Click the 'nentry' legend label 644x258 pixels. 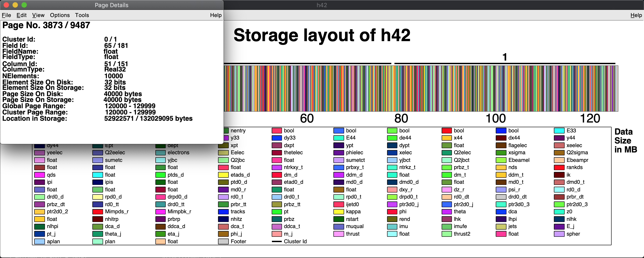[x=238, y=131]
